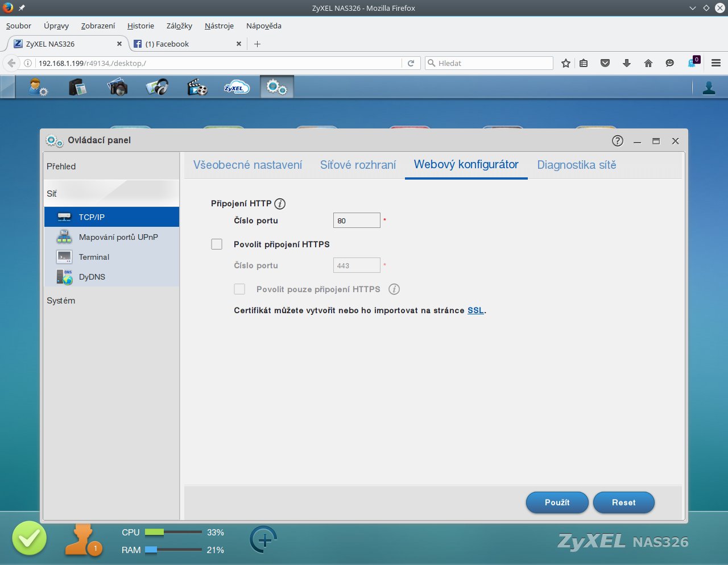Image resolution: width=728 pixels, height=565 pixels.
Task: Click the HTTP port number field
Action: 357,221
